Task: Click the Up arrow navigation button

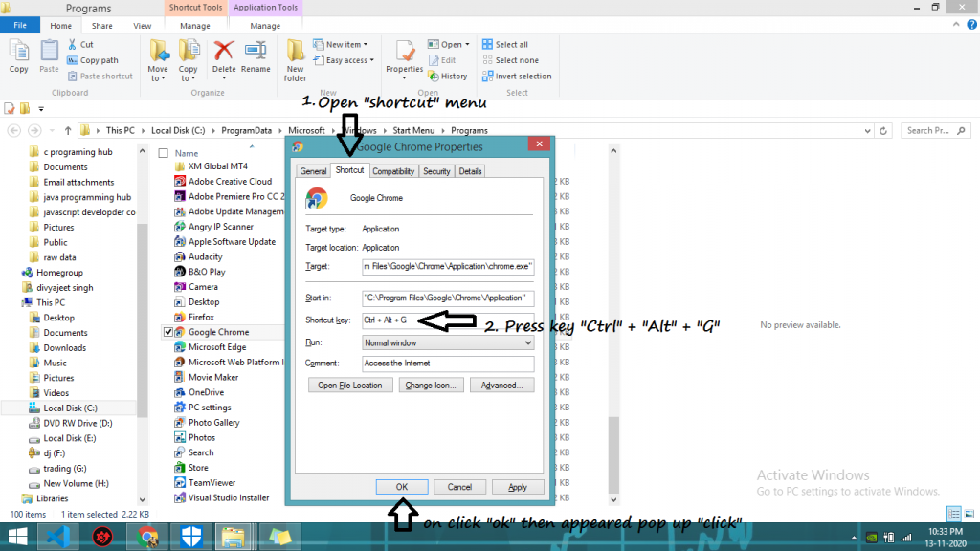Action: point(68,130)
